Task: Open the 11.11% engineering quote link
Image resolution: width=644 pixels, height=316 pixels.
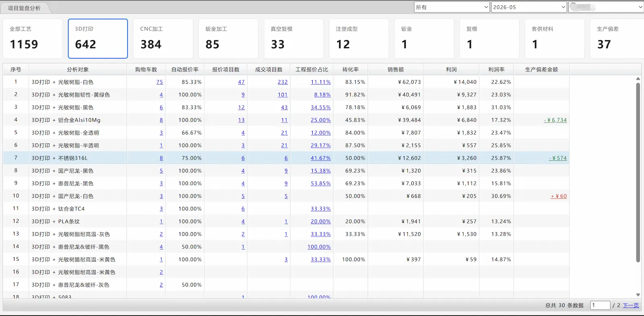Action: (320, 82)
